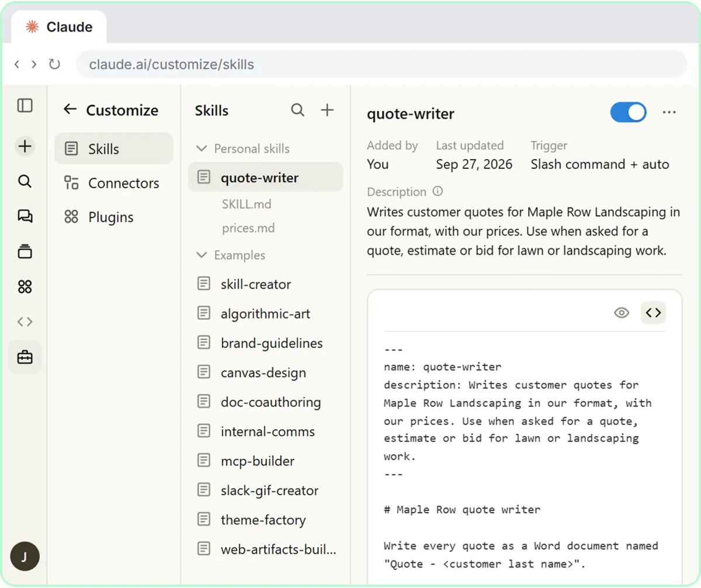Open the Connectors section

point(114,183)
